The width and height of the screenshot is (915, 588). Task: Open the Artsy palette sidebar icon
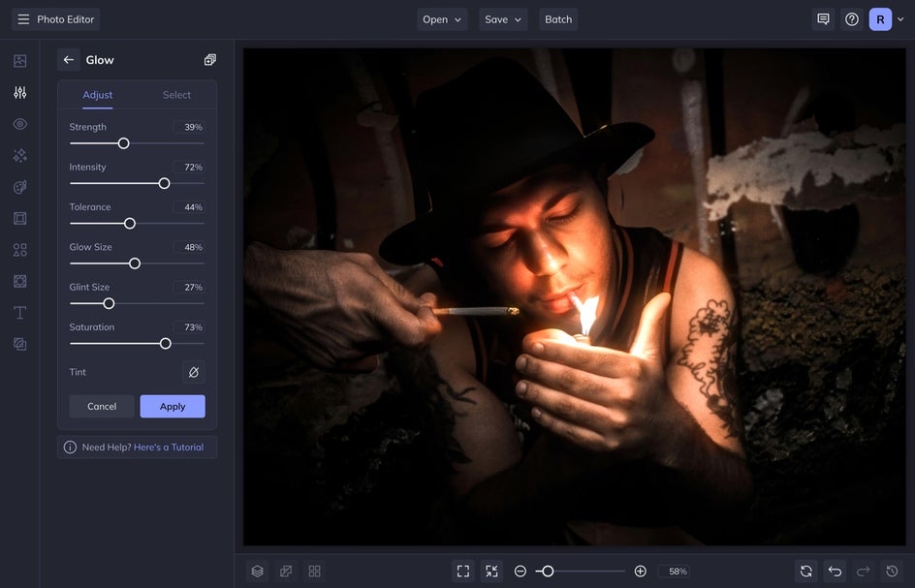(x=19, y=187)
